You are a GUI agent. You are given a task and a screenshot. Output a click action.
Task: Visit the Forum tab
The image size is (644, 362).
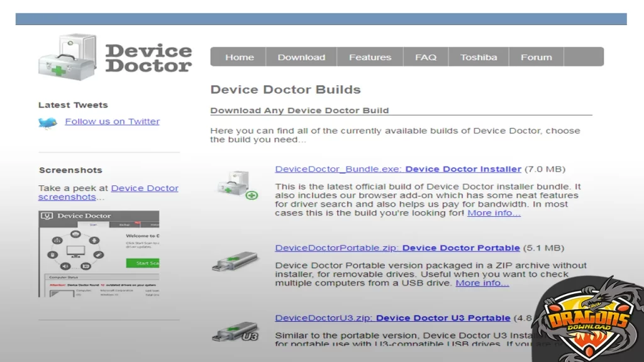coord(536,57)
